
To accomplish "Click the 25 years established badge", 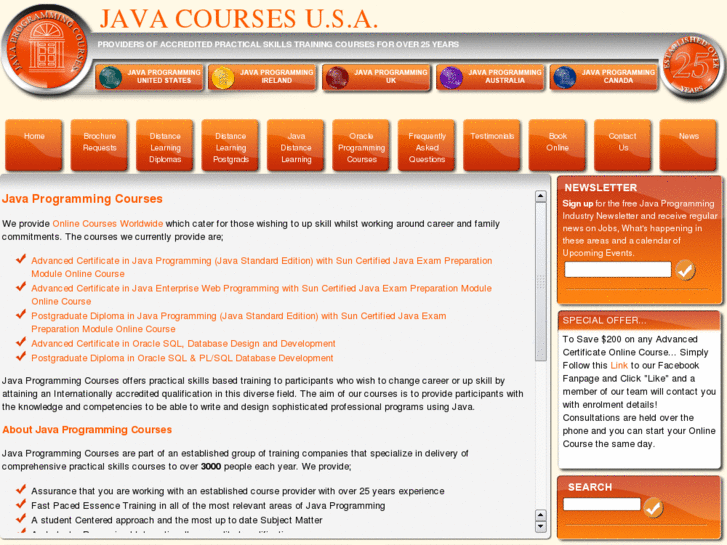I will [693, 64].
